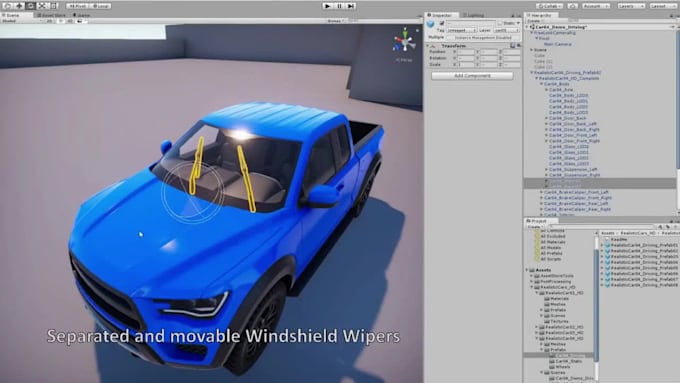
Task: Click the Scale X field
Action: tap(466, 65)
